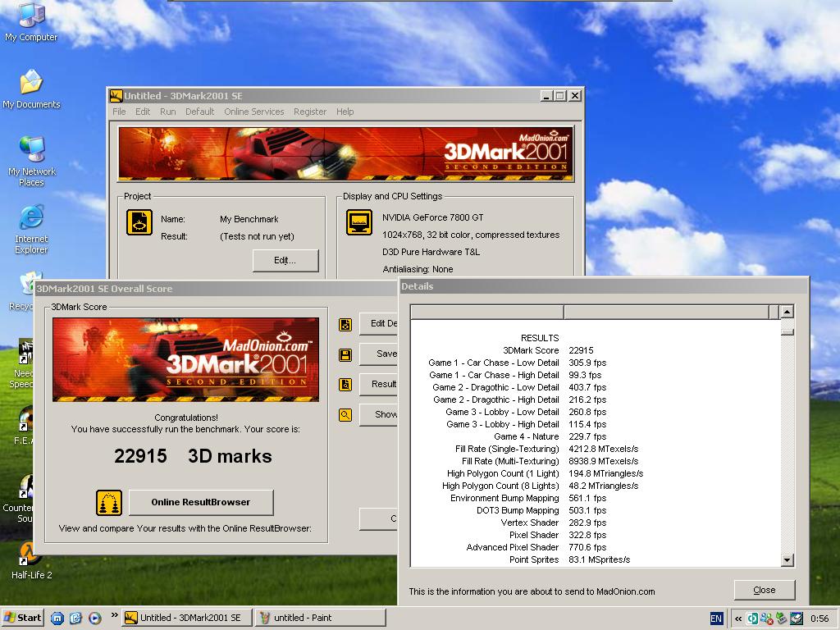This screenshot has width=840, height=630.
Task: Open My Documents folder icon
Action: pos(31,89)
